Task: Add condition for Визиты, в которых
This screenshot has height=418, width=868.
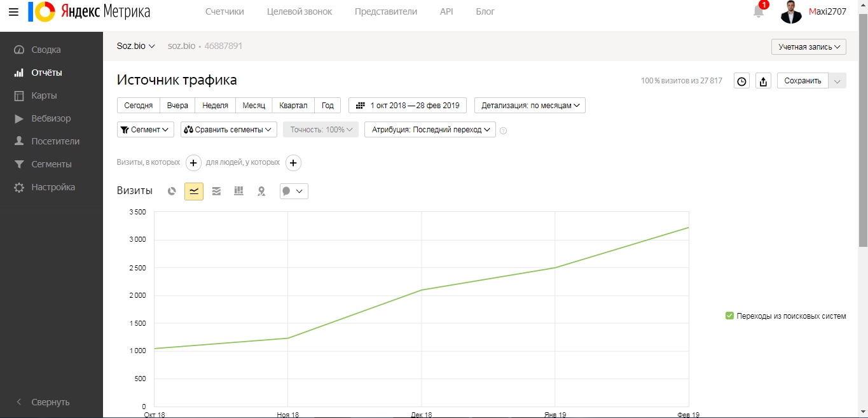Action: point(193,163)
